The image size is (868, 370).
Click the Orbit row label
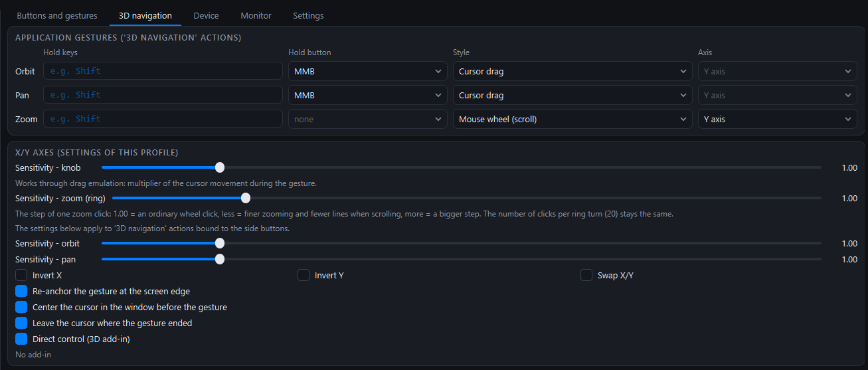pyautogui.click(x=25, y=71)
